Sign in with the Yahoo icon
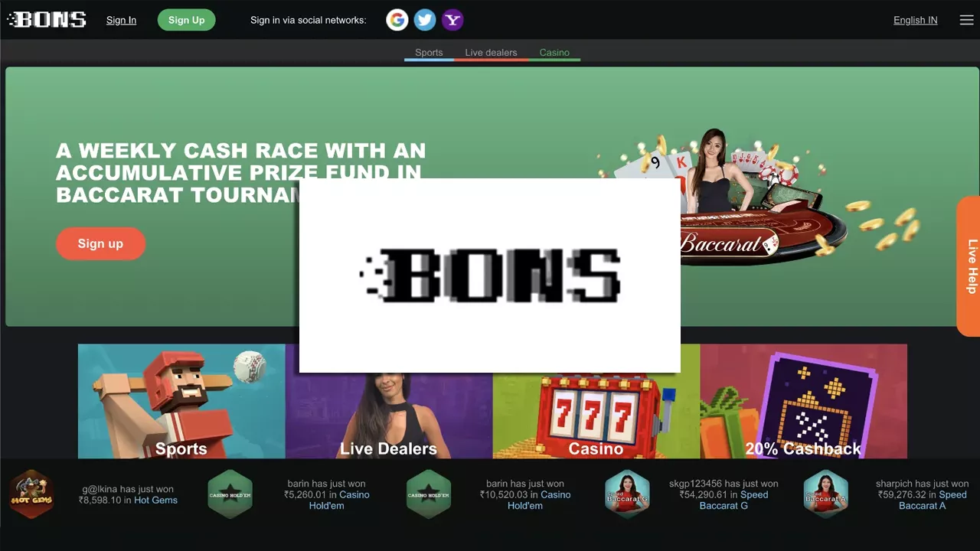The height and width of the screenshot is (551, 980). point(452,20)
